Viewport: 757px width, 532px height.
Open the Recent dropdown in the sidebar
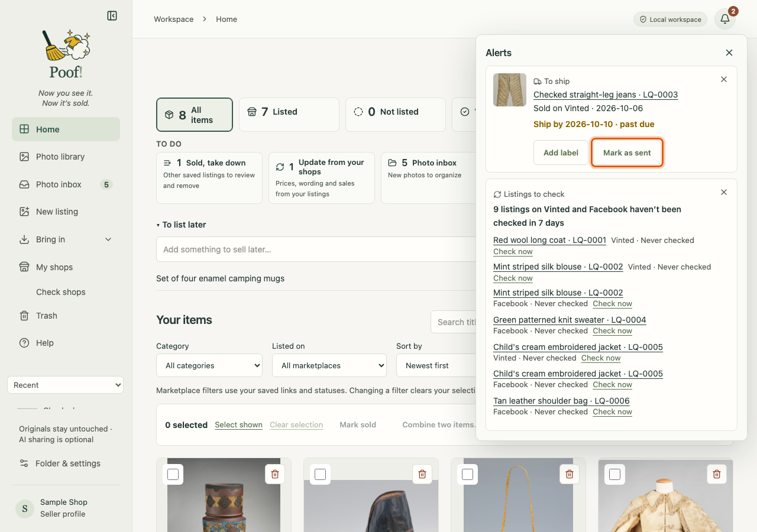pos(65,385)
